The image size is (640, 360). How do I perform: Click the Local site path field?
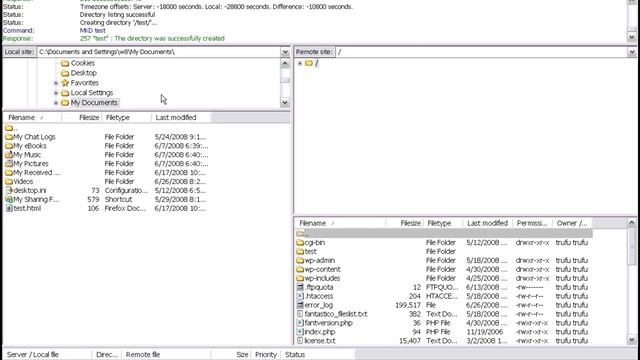pos(159,52)
